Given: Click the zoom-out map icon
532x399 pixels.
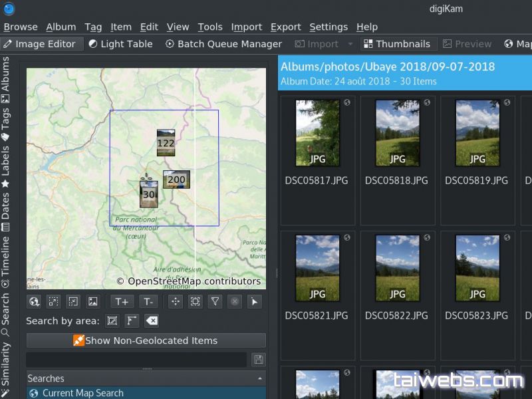Looking at the screenshot, I should [73, 301].
